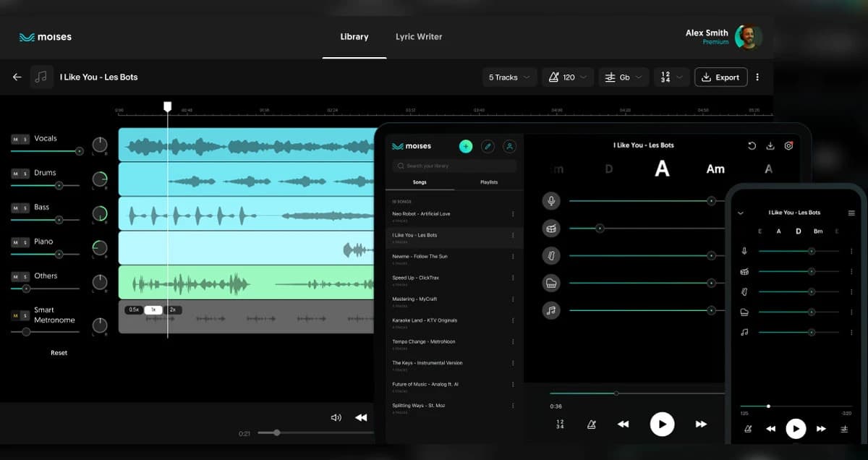Screen dimensions: 868x460
Task: Click the microphone vocals icon on the tablet
Action: [551, 201]
